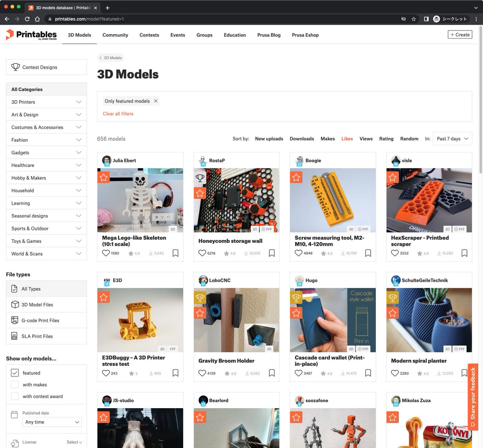Uncheck the featured models checkbox
Screen dimensions: 483x448
tap(15, 373)
